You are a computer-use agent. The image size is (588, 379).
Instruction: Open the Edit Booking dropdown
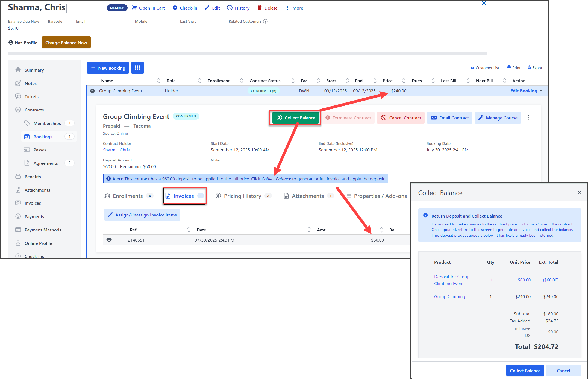point(526,91)
